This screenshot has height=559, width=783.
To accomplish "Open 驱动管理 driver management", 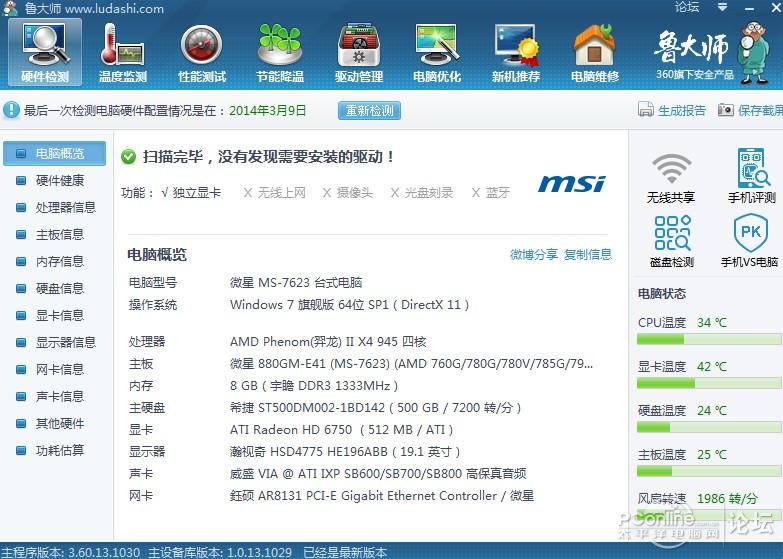I will point(359,53).
